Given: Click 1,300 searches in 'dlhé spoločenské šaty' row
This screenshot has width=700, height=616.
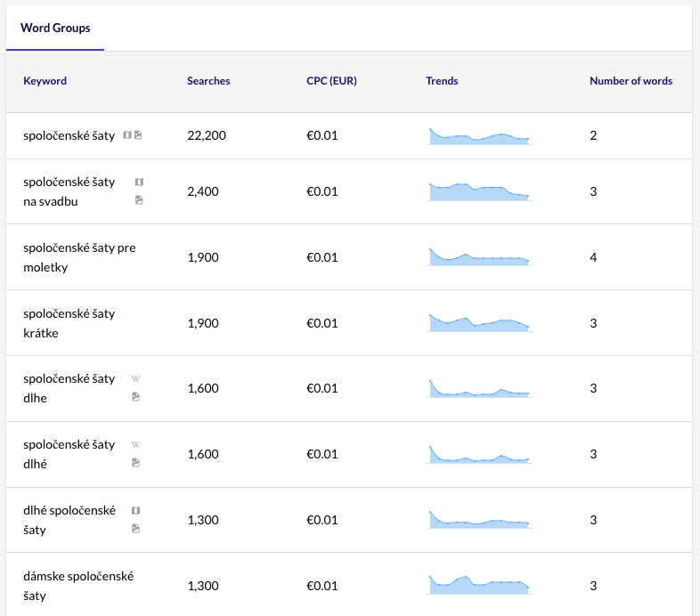Looking at the screenshot, I should click(x=203, y=520).
